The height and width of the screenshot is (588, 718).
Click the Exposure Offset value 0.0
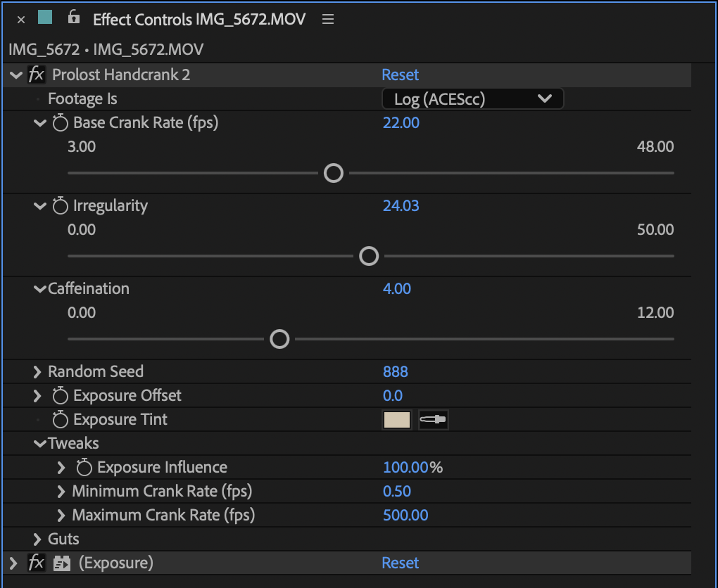pyautogui.click(x=393, y=396)
